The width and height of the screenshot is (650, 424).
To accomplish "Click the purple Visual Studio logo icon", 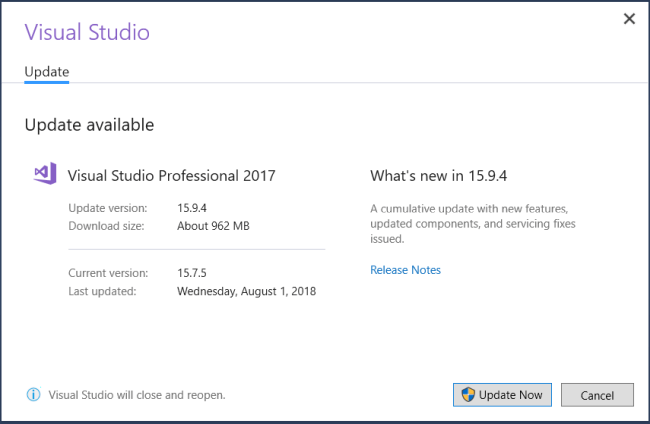I will tap(45, 174).
